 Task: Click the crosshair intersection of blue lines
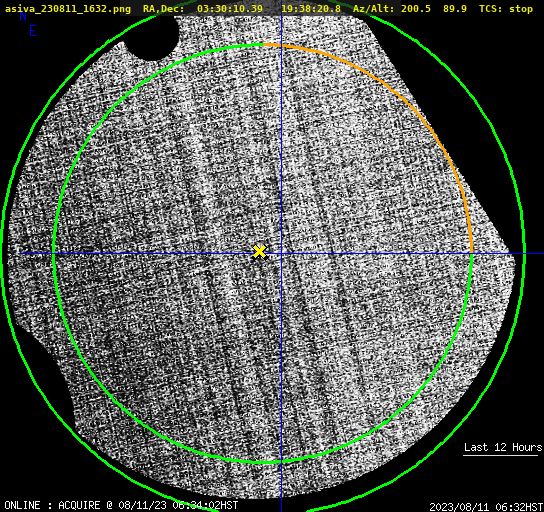point(281,254)
